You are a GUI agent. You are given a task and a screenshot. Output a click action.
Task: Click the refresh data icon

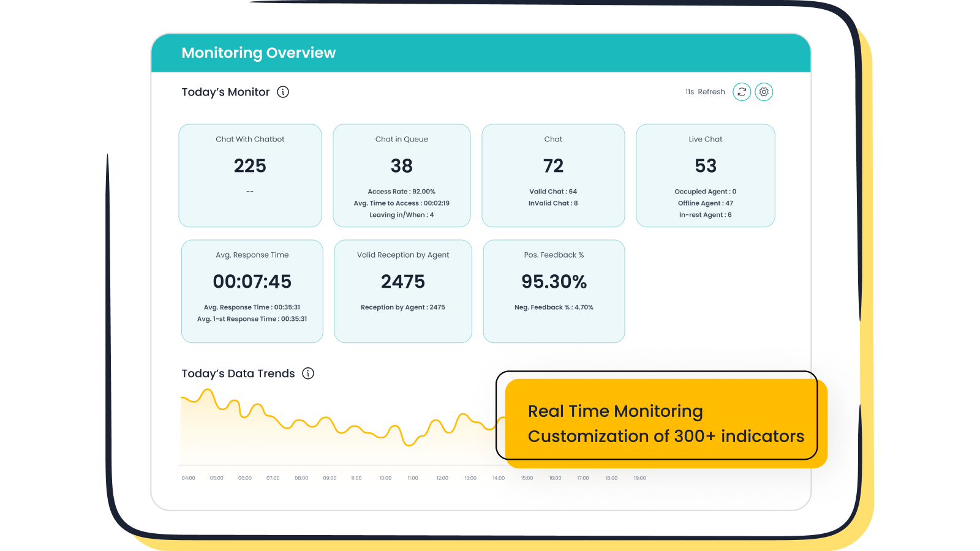(742, 92)
